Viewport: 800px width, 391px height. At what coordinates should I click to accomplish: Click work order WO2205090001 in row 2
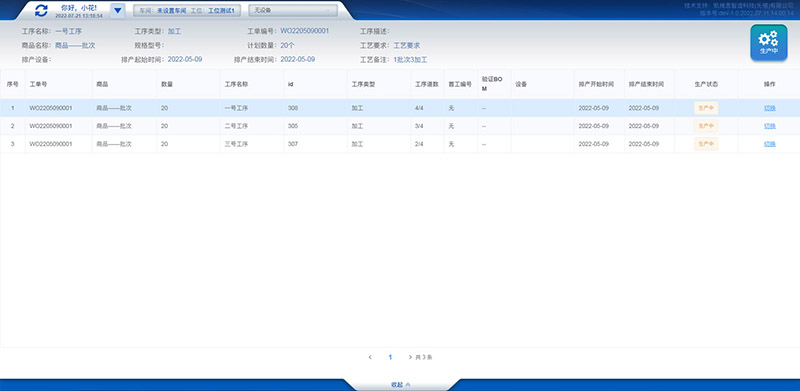51,126
